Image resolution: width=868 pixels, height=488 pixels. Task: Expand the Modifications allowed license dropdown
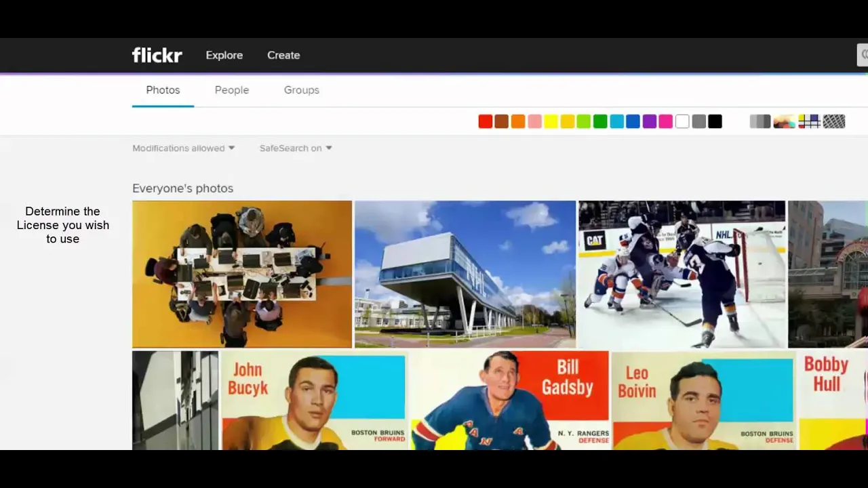pyautogui.click(x=184, y=148)
